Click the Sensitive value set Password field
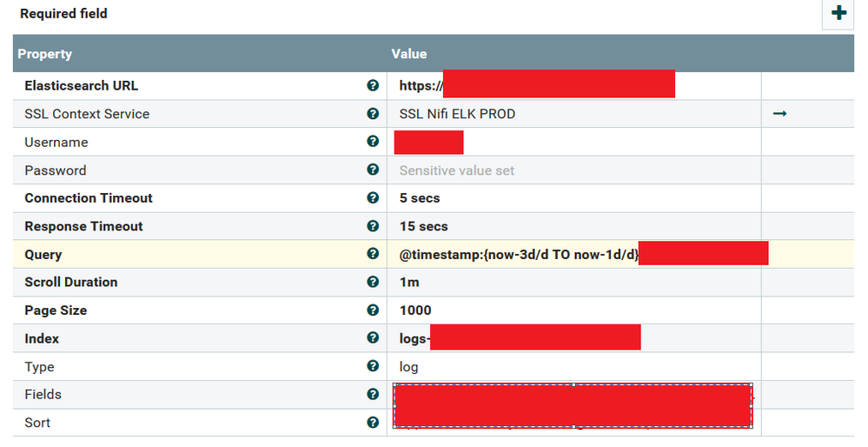The image size is (868, 447). click(x=457, y=170)
